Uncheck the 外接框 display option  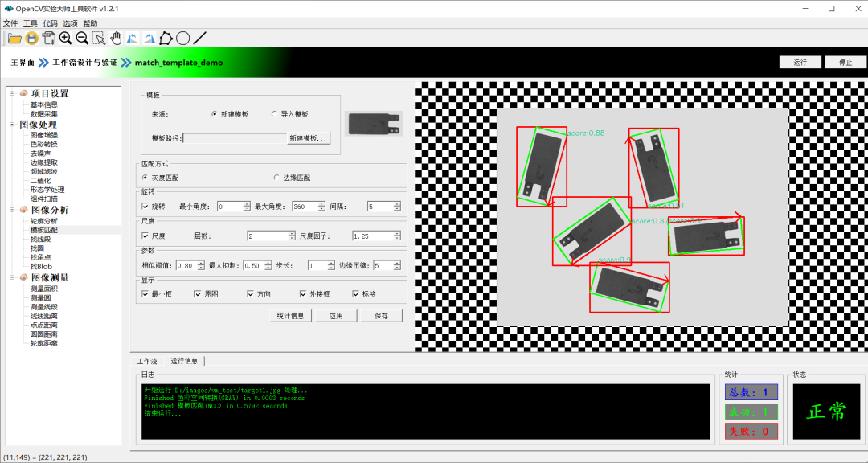pyautogui.click(x=303, y=294)
